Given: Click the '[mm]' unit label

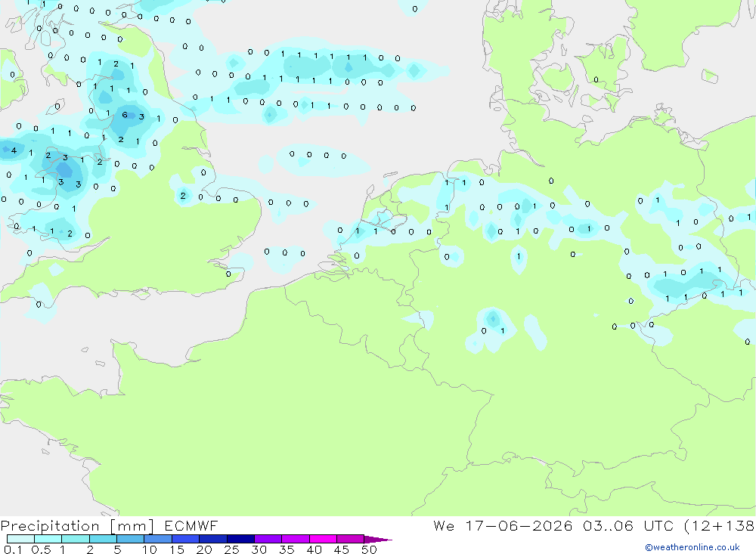Looking at the screenshot, I should tap(132, 526).
